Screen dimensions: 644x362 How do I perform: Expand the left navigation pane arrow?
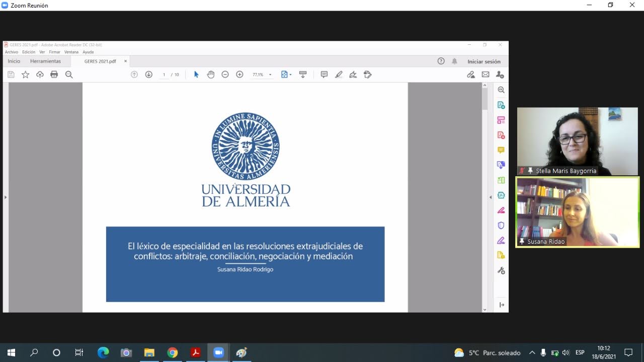[6, 197]
